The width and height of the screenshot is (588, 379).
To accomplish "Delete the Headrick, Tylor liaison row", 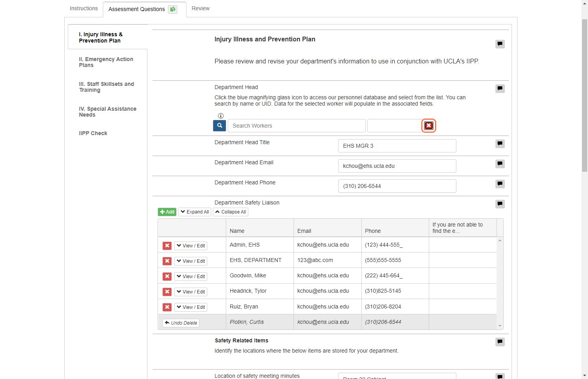I will [167, 292].
